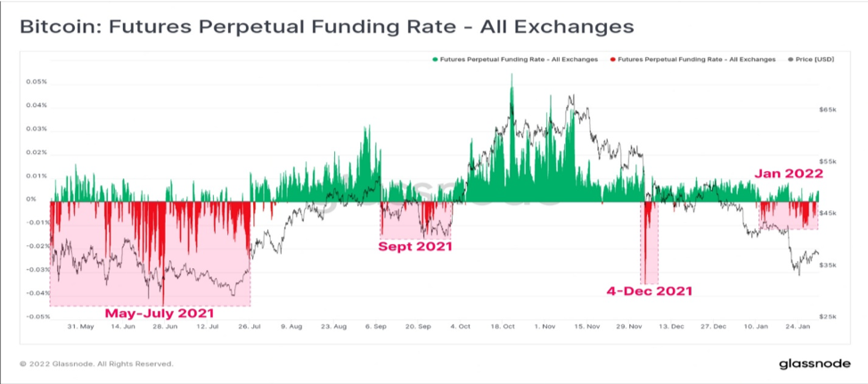Screen dimensions: 868x384
Task: Click the Sept 2021 annotation label
Action: click(414, 247)
